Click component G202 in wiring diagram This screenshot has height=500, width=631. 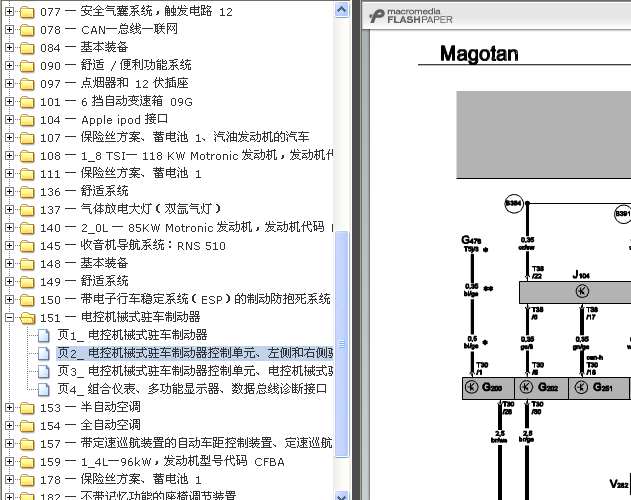pos(541,388)
